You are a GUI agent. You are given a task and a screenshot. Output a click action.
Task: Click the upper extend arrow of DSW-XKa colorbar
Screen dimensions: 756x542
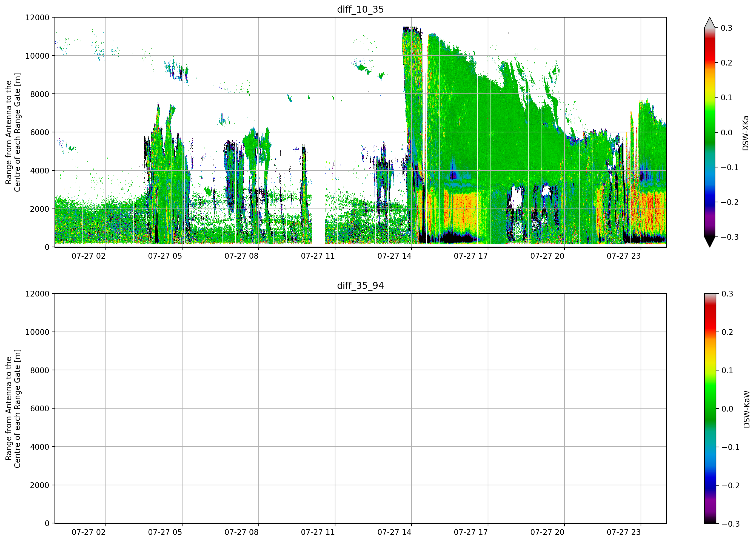[710, 23]
